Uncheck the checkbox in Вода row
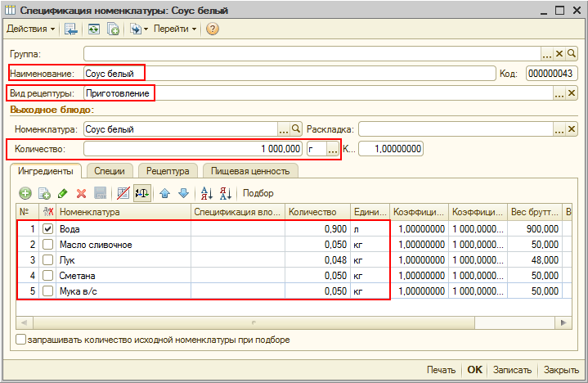Screen dimensions: 588x383 pos(48,229)
